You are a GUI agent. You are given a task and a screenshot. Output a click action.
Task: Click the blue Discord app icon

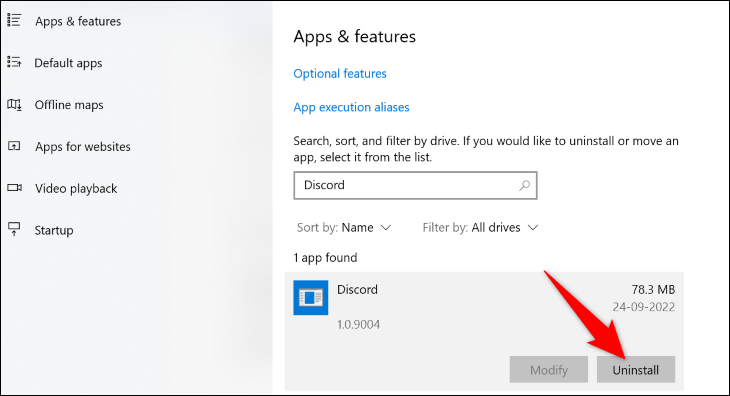(x=311, y=297)
